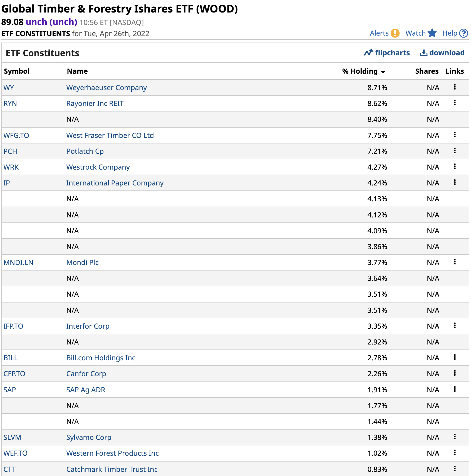Sort table by Symbol column header
Screen dimensions: 471x476
tap(17, 71)
